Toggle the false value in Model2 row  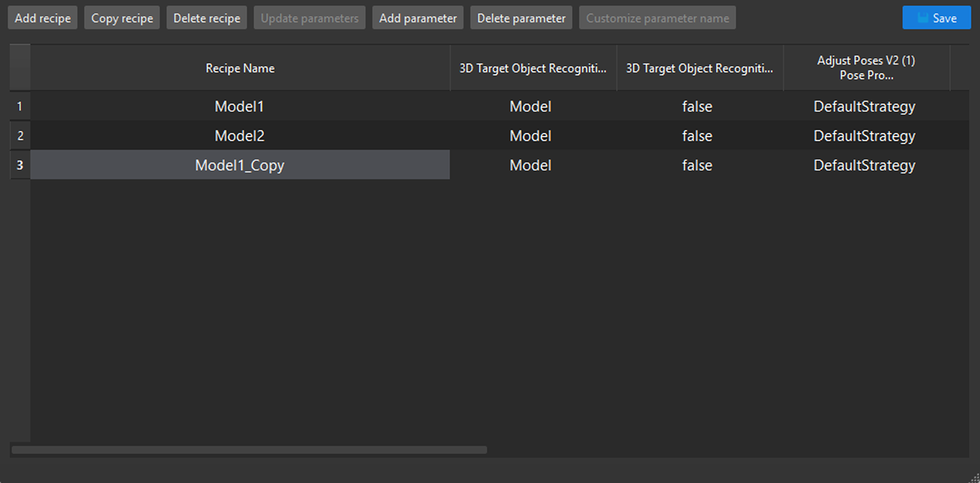pyautogui.click(x=697, y=136)
